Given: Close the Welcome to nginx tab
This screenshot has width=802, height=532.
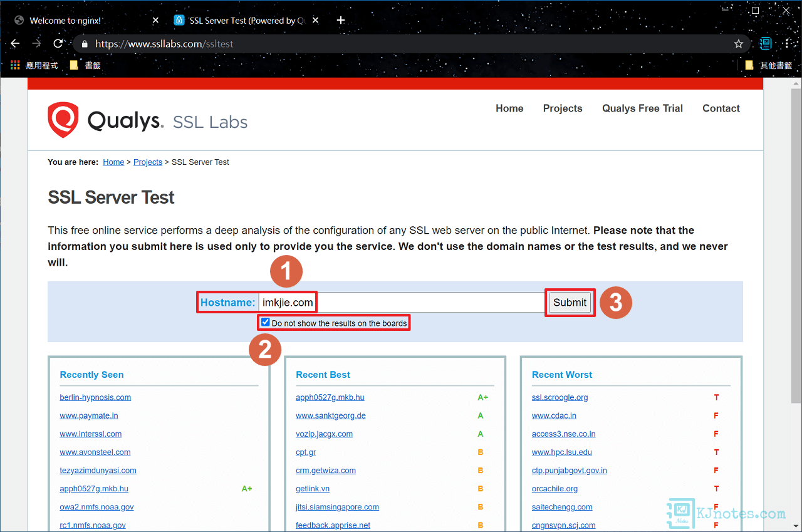Looking at the screenshot, I should (x=155, y=21).
